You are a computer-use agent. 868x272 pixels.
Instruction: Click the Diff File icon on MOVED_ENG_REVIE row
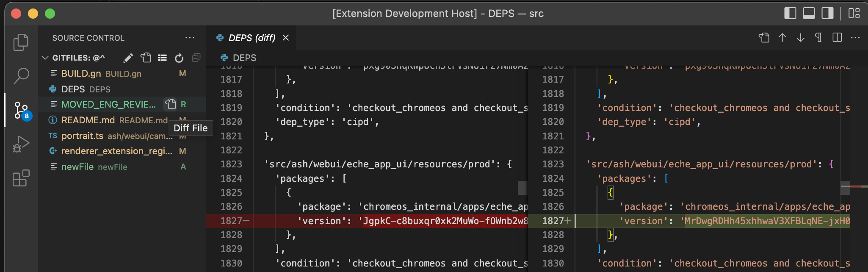(x=170, y=104)
